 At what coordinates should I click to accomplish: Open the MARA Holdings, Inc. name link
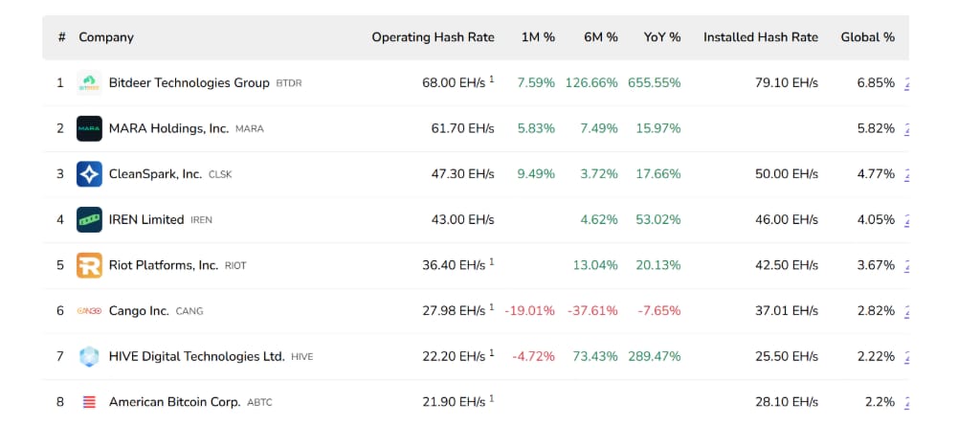tap(168, 128)
